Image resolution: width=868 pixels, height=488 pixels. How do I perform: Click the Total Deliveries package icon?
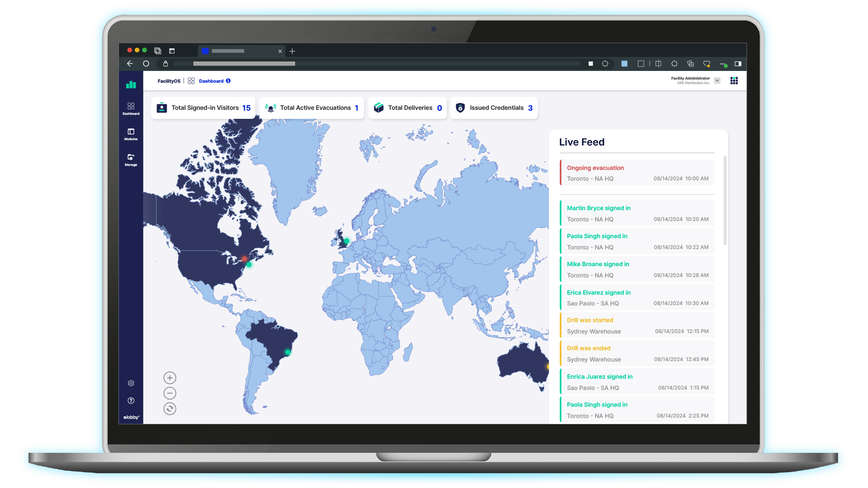pyautogui.click(x=378, y=108)
